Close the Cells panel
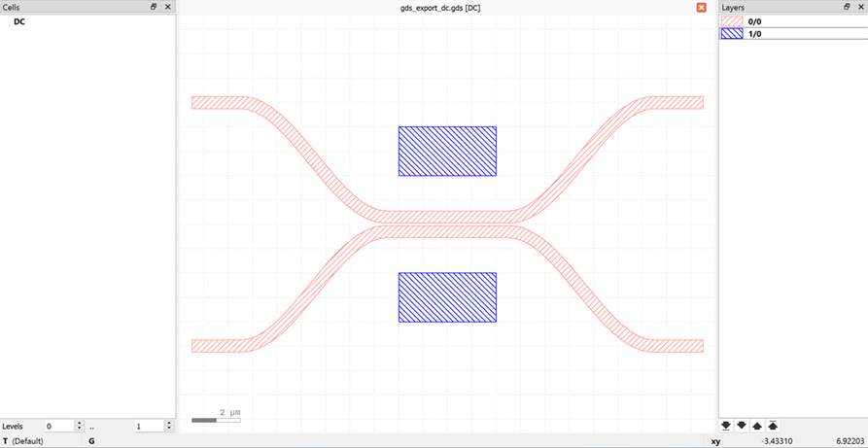 pyautogui.click(x=167, y=7)
